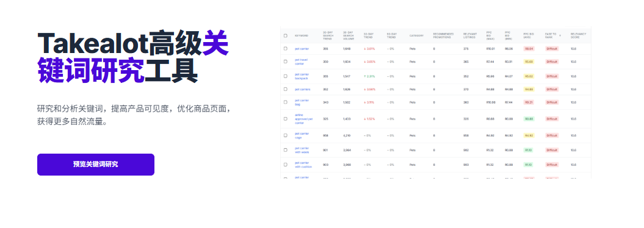Image resolution: width=644 pixels, height=228 pixels.
Task: Click the yellow R5.68 average bid badge
Action: click(529, 62)
